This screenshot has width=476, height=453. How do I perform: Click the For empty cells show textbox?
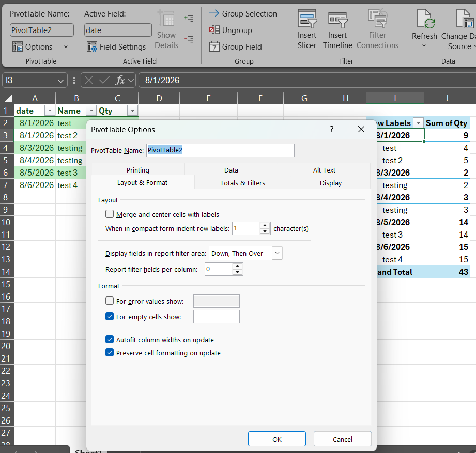(217, 317)
